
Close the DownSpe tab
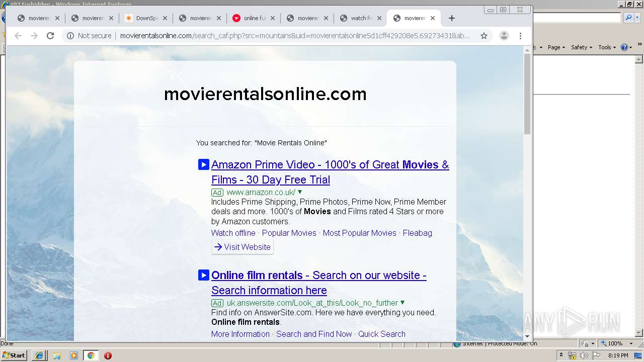[x=165, y=18]
